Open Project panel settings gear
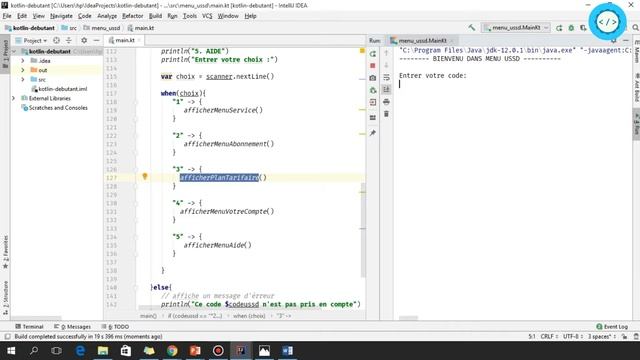The height and width of the screenshot is (360, 640). 84,40
